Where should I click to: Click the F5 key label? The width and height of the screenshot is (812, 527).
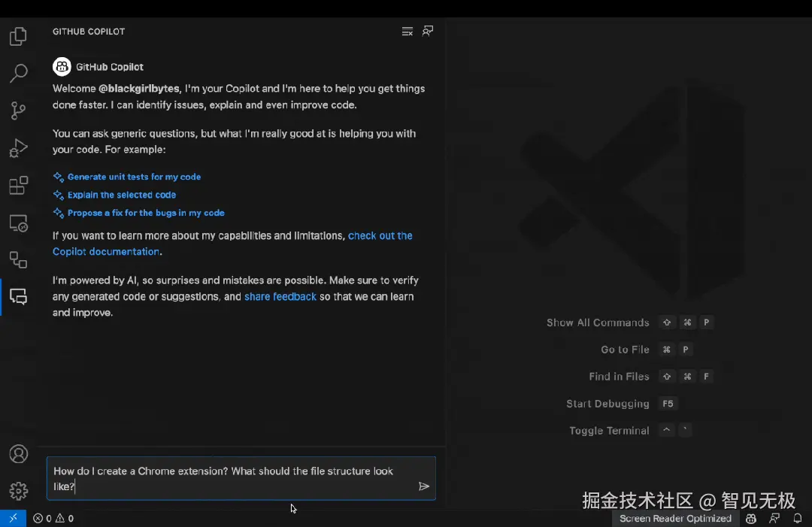click(668, 403)
